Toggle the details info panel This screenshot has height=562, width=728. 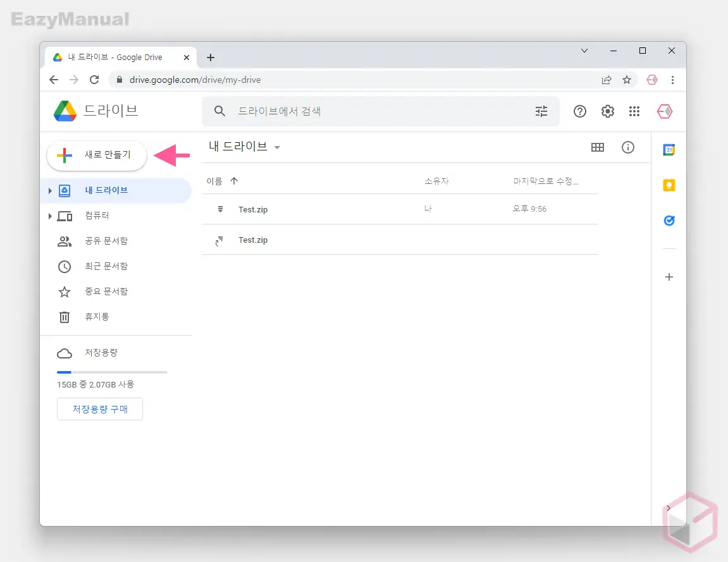pyautogui.click(x=627, y=147)
